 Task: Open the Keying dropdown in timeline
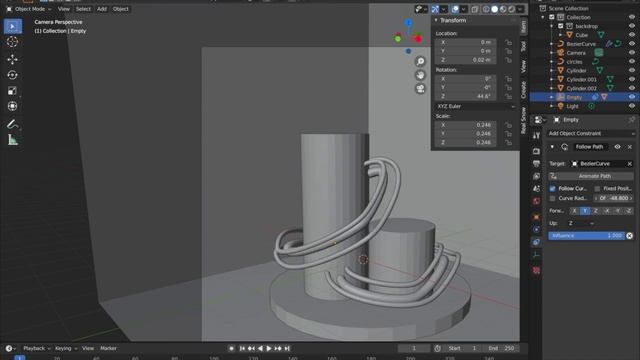66,349
